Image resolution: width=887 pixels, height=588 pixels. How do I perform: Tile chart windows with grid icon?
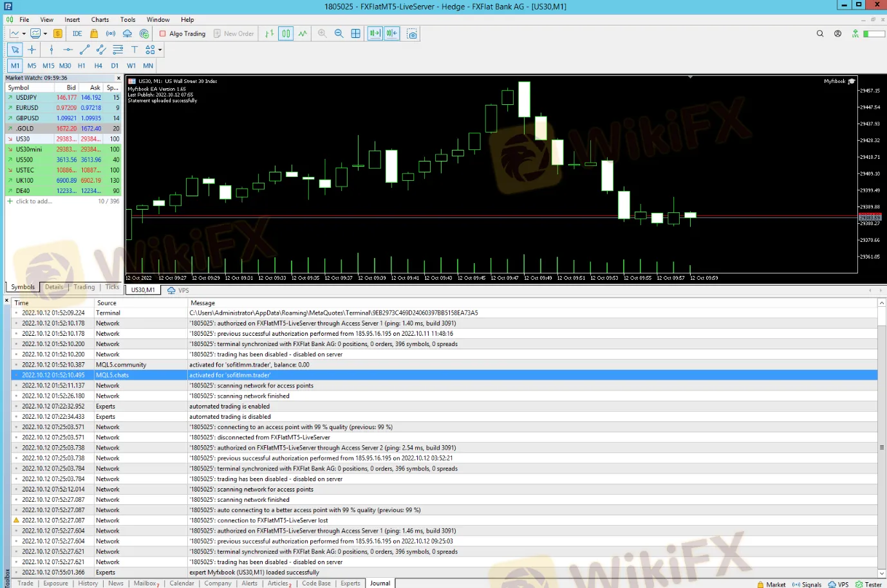click(x=355, y=33)
